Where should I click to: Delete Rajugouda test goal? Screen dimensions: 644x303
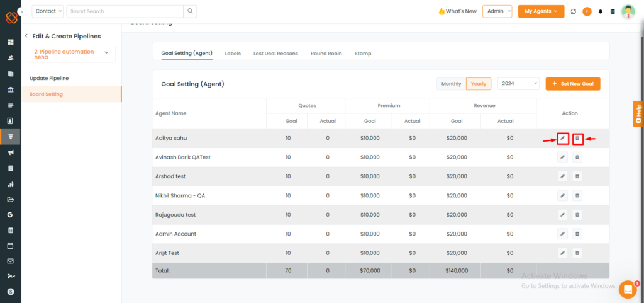pyautogui.click(x=577, y=215)
